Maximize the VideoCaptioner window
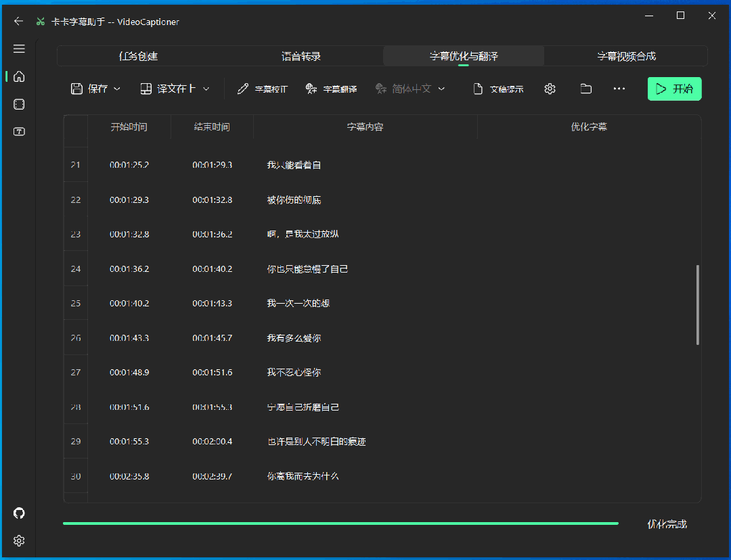 point(680,16)
